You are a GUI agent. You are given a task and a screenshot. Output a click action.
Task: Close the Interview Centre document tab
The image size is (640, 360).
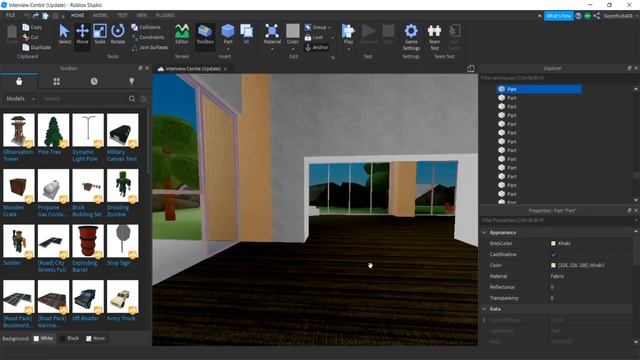[225, 69]
